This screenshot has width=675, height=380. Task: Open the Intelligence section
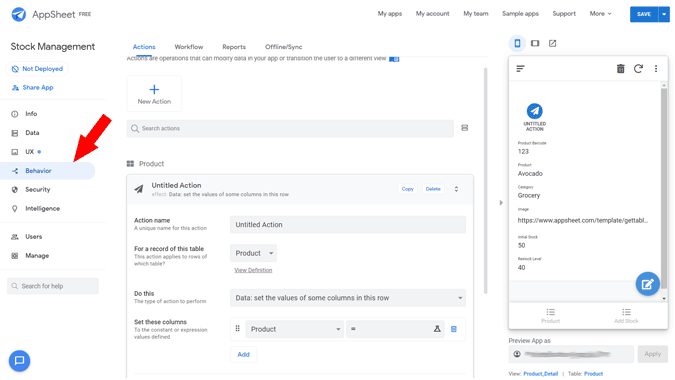click(x=42, y=209)
